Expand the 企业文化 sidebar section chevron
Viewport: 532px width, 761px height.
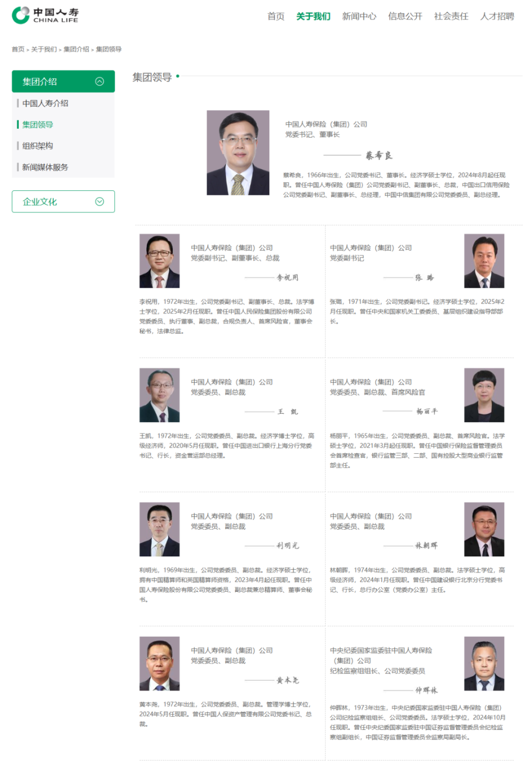(100, 201)
